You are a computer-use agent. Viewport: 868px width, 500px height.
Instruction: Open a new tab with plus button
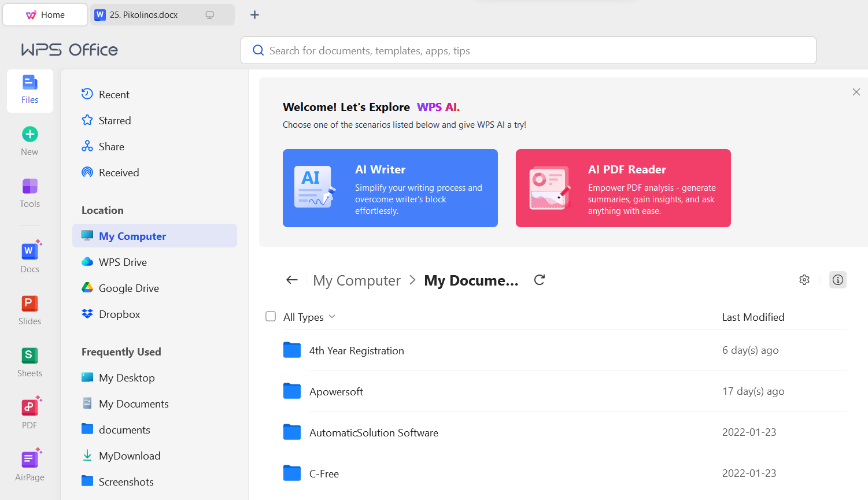[x=254, y=15]
